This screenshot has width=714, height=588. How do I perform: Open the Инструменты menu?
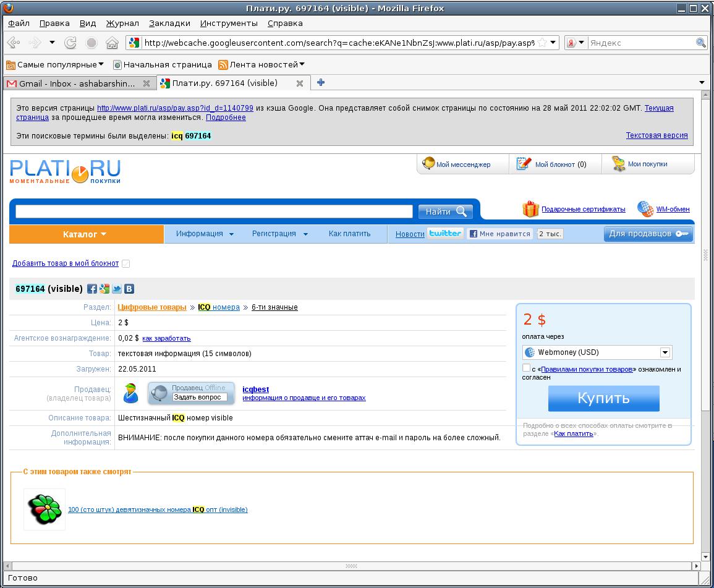[x=229, y=23]
